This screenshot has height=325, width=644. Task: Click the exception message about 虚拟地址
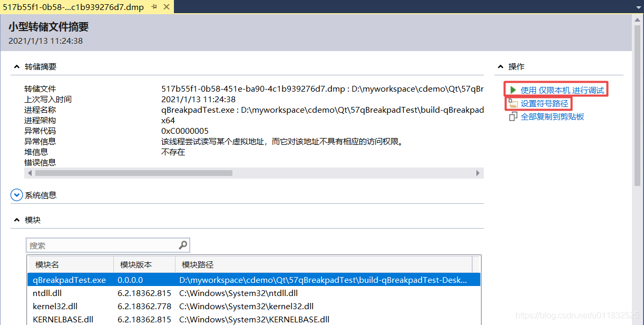click(x=282, y=141)
